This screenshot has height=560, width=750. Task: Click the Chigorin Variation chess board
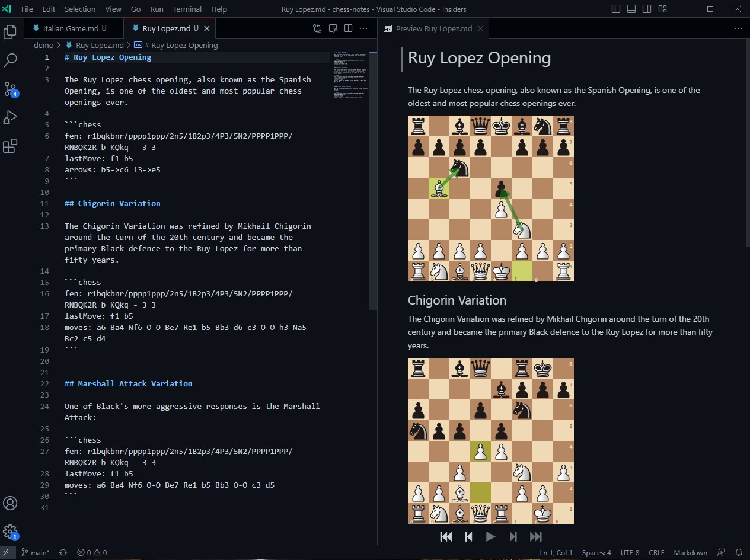(x=490, y=441)
